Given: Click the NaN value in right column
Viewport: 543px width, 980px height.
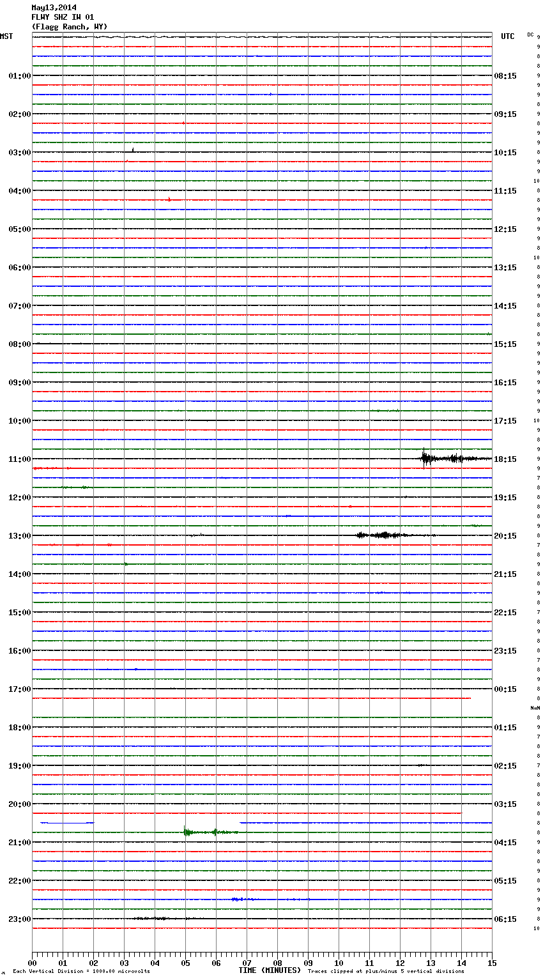Looking at the screenshot, I should point(535,708).
